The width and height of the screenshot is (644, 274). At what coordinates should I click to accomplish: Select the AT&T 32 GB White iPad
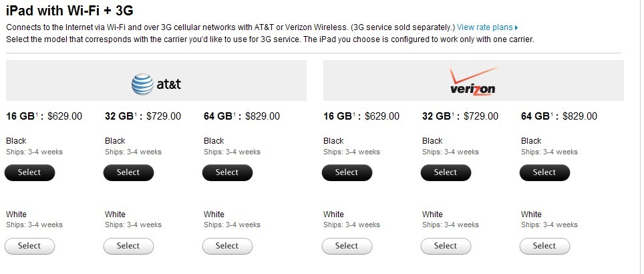tap(128, 246)
